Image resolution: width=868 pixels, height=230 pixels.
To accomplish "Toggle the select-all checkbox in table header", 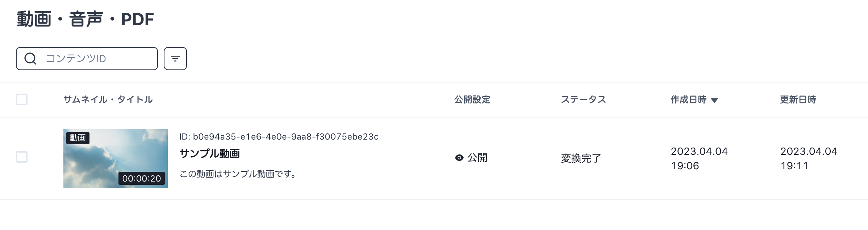I will (22, 99).
